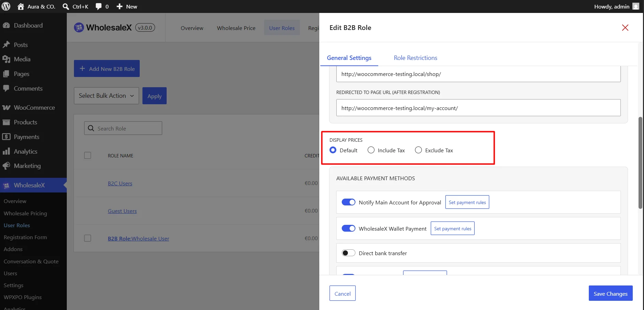Open the Select Bulk Action dropdown
The height and width of the screenshot is (310, 644).
pos(106,96)
